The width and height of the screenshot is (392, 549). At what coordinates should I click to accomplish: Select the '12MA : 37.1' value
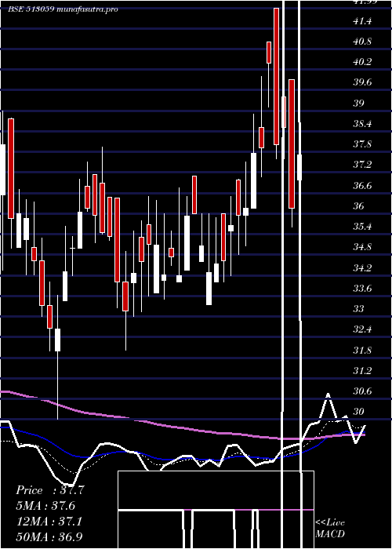[49, 521]
